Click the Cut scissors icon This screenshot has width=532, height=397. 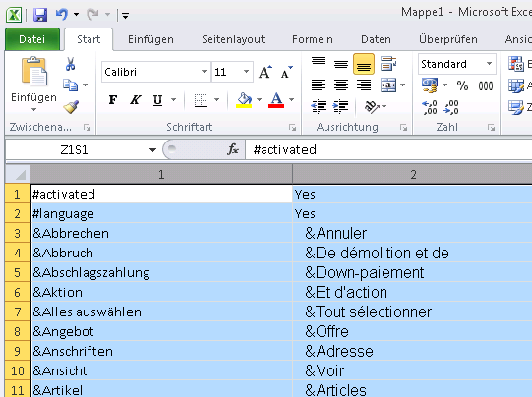pyautogui.click(x=70, y=64)
